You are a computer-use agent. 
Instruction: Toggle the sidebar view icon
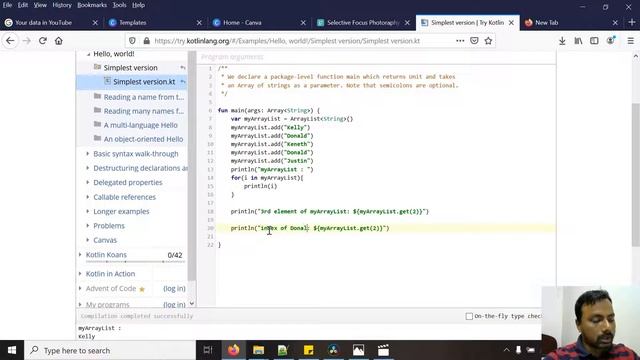tap(594, 41)
